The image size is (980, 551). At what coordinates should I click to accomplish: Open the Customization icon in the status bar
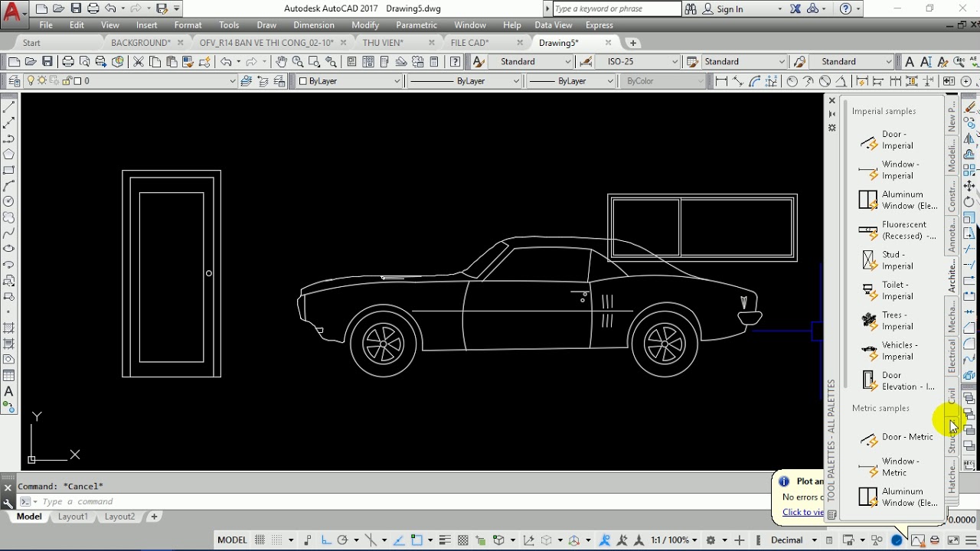click(971, 540)
